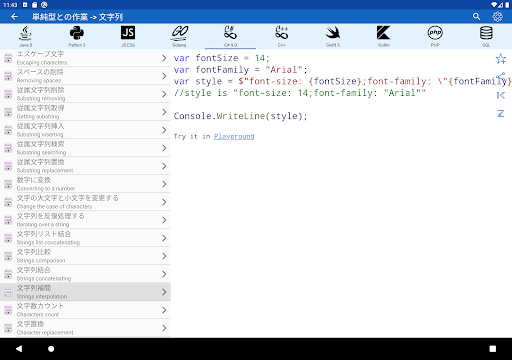Open Removing spaces topic
This screenshot has width=512, height=360.
tap(85, 76)
